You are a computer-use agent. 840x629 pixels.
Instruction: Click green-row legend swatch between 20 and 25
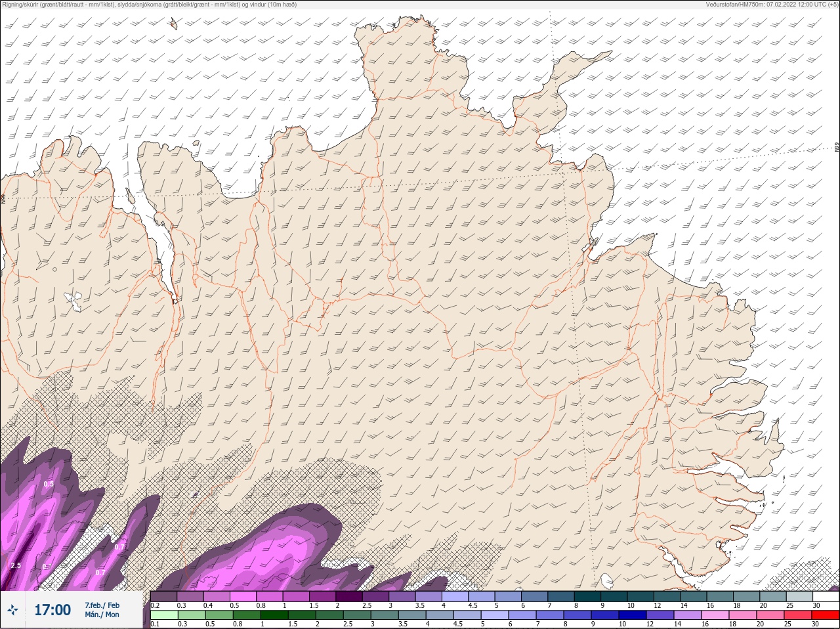click(x=770, y=615)
